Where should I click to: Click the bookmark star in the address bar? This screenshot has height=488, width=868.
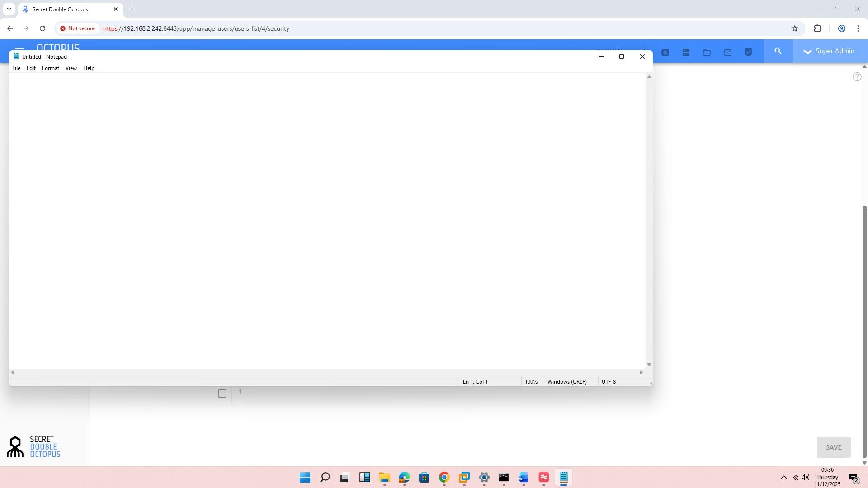[x=795, y=28]
